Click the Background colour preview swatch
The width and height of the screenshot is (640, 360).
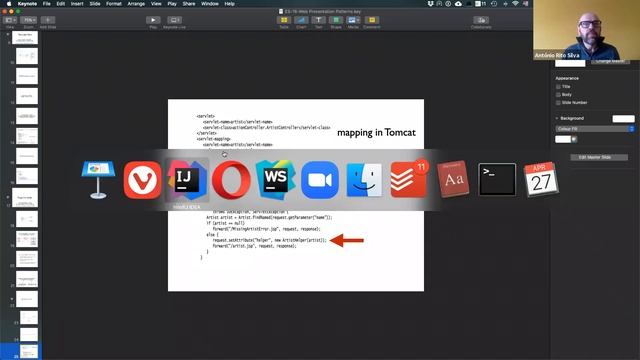point(623,119)
